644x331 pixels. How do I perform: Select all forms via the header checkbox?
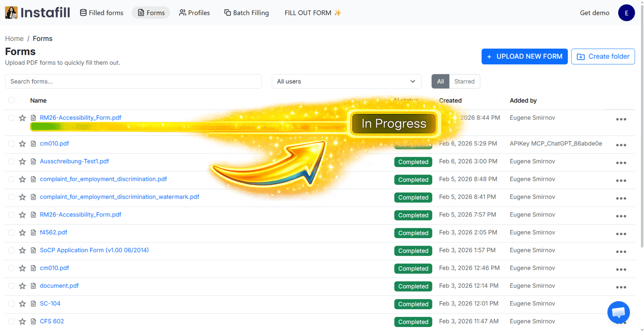coord(11,100)
